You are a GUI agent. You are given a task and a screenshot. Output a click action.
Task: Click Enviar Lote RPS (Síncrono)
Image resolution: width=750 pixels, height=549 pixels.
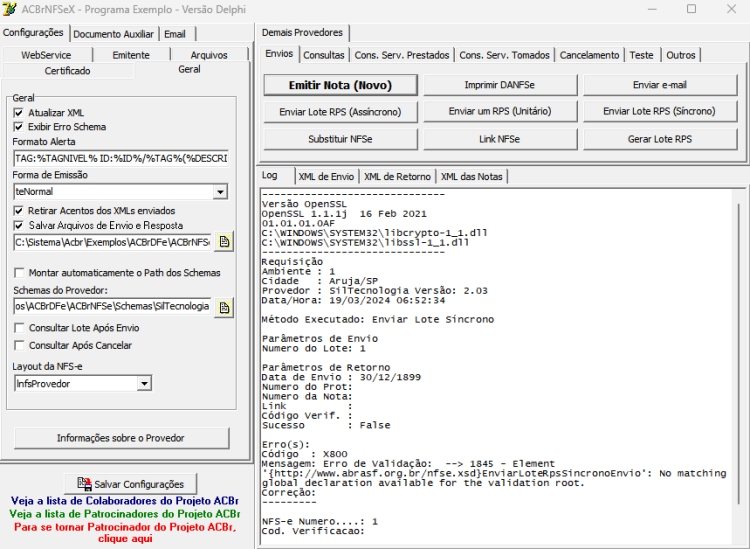[x=660, y=111]
